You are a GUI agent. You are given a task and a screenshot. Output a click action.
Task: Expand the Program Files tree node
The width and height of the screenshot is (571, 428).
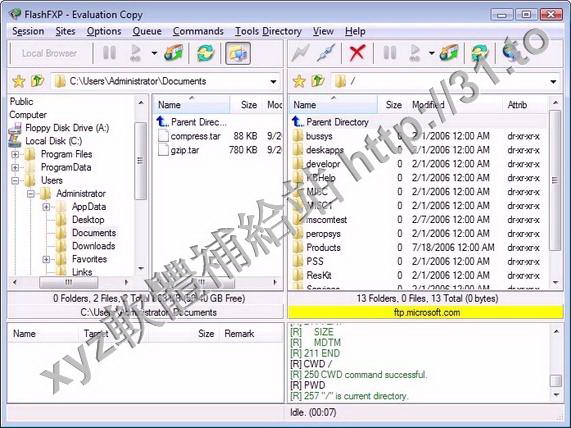pos(15,154)
